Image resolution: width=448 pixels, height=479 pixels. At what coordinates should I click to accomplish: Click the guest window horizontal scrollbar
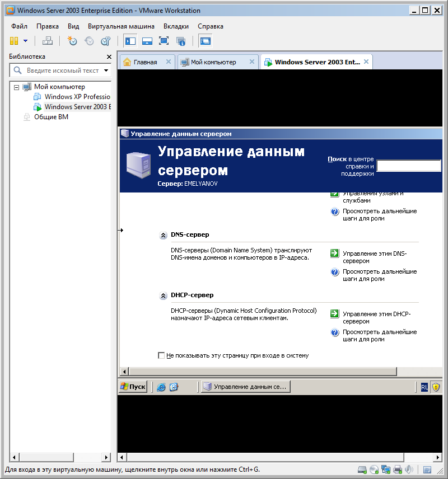coord(263,372)
